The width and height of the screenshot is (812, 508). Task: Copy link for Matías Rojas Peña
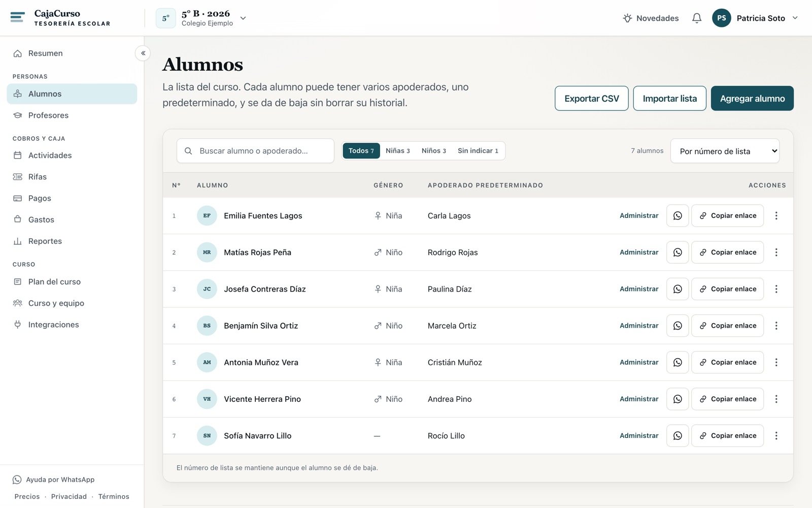tap(728, 252)
